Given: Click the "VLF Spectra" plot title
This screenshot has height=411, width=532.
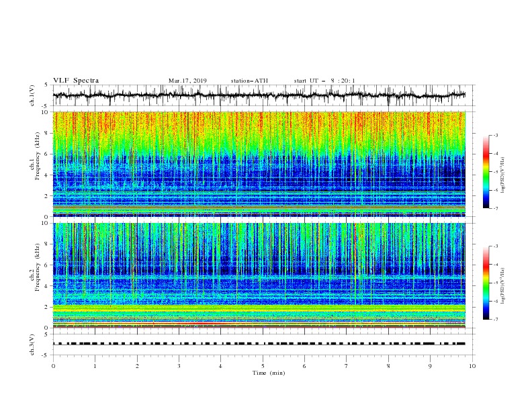Looking at the screenshot, I should [76, 81].
